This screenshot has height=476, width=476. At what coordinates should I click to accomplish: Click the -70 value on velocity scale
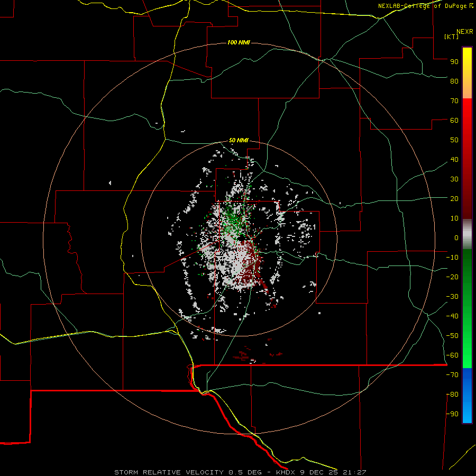[x=452, y=375]
